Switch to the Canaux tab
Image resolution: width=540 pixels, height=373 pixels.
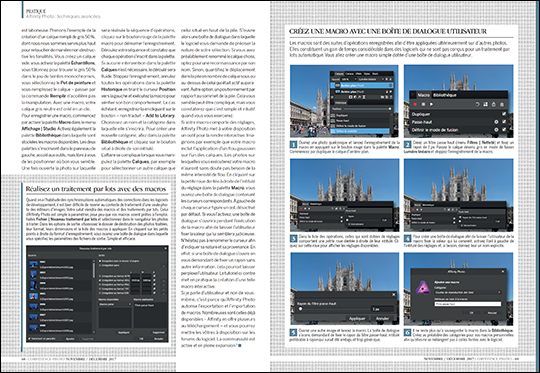coord(350,74)
